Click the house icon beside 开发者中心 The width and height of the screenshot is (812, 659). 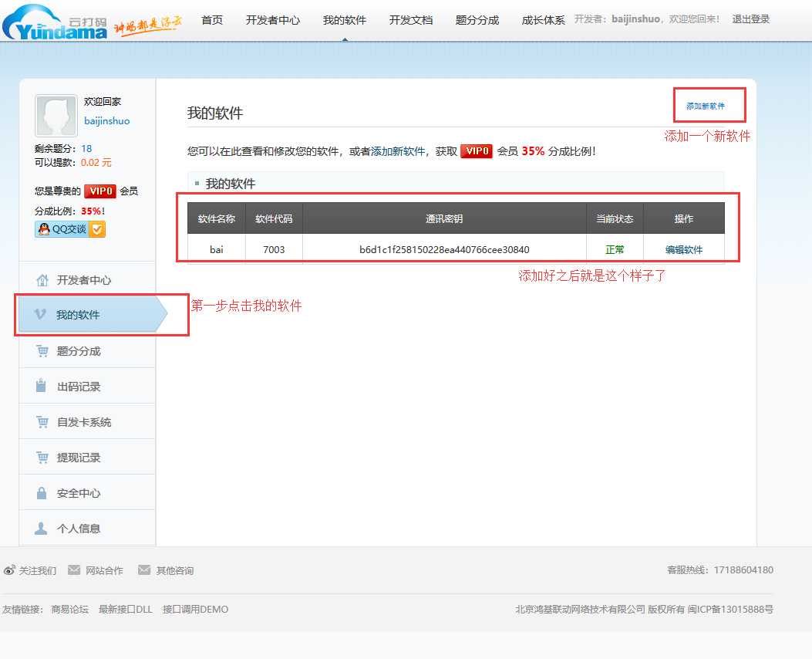pyautogui.click(x=42, y=280)
